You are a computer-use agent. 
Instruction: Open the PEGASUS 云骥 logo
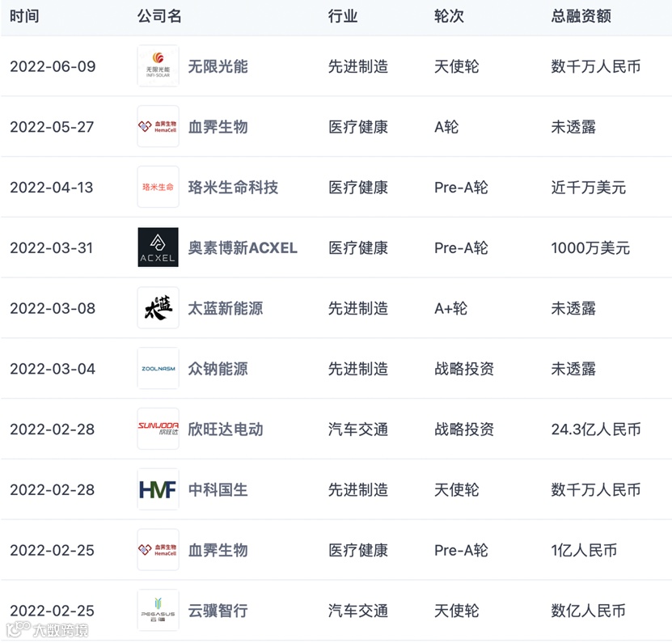(x=158, y=610)
